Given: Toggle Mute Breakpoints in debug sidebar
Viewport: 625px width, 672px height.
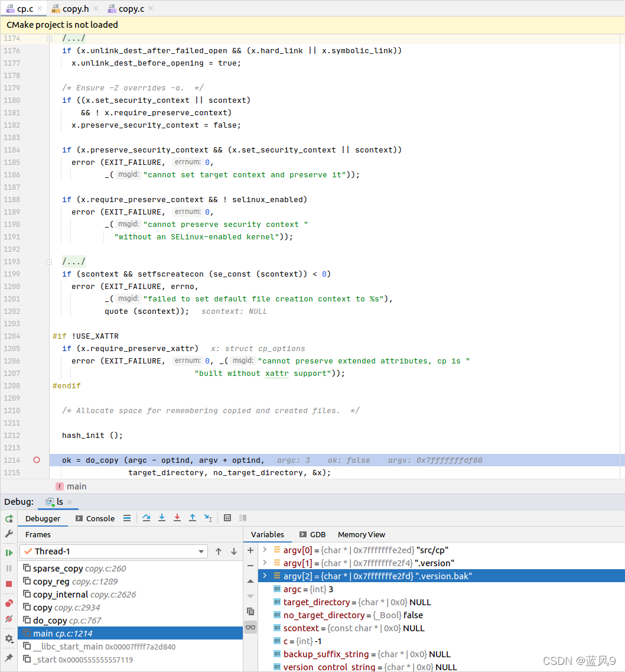Looking at the screenshot, I should coord(9,619).
